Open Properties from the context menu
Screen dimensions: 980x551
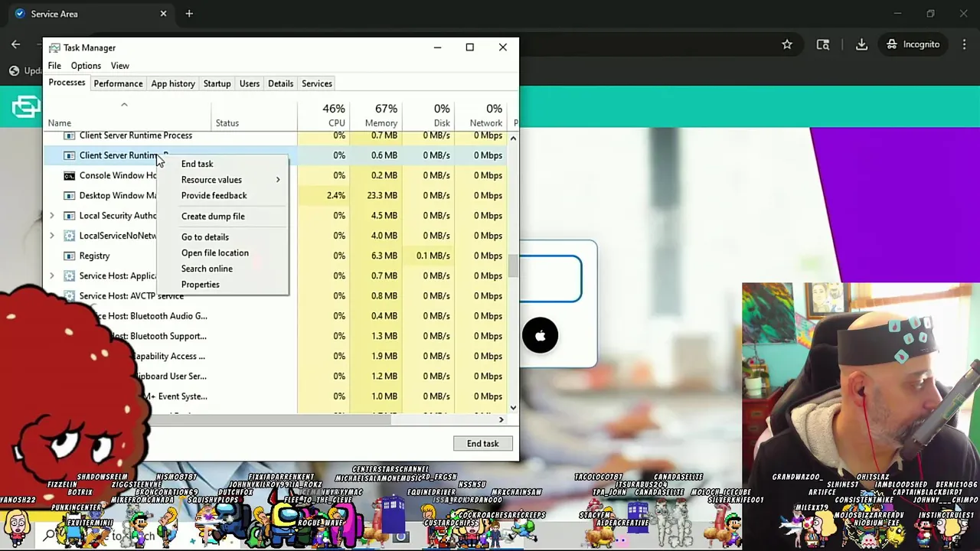point(200,285)
